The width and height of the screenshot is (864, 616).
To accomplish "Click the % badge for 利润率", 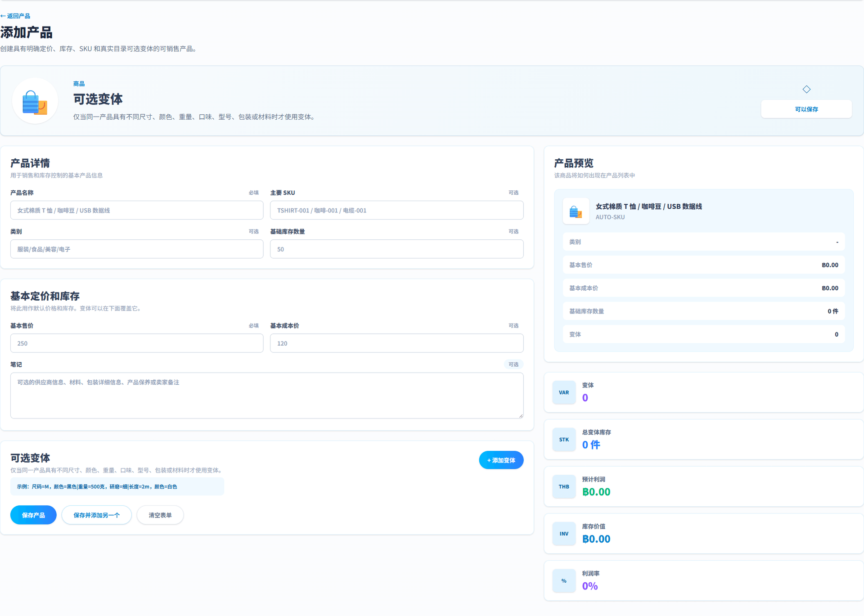I will (564, 581).
